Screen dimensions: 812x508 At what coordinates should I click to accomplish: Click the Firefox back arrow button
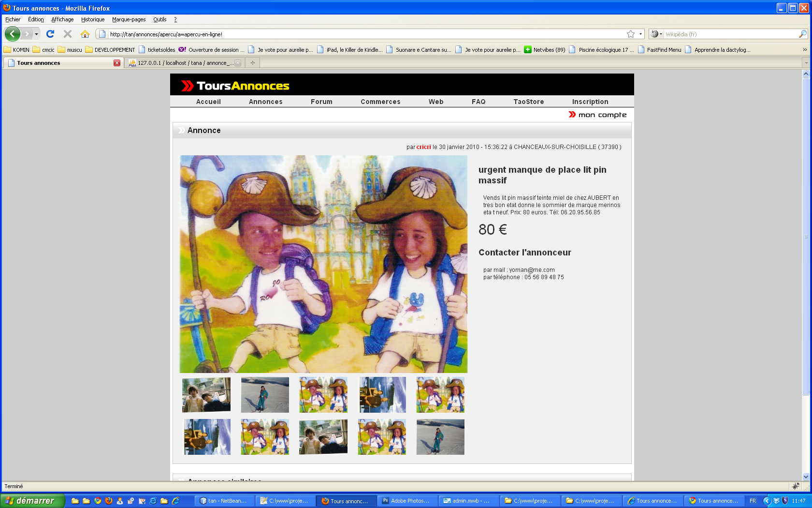click(13, 34)
